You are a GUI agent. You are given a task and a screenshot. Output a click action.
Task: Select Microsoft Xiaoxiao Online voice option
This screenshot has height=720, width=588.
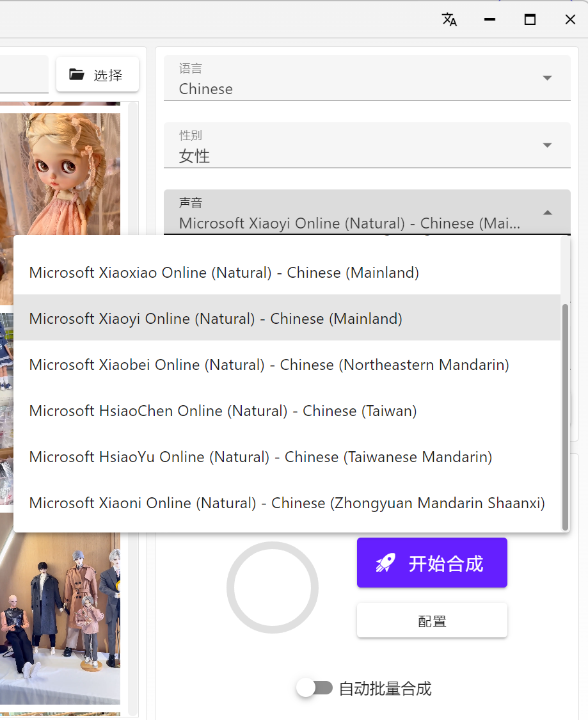[287, 272]
